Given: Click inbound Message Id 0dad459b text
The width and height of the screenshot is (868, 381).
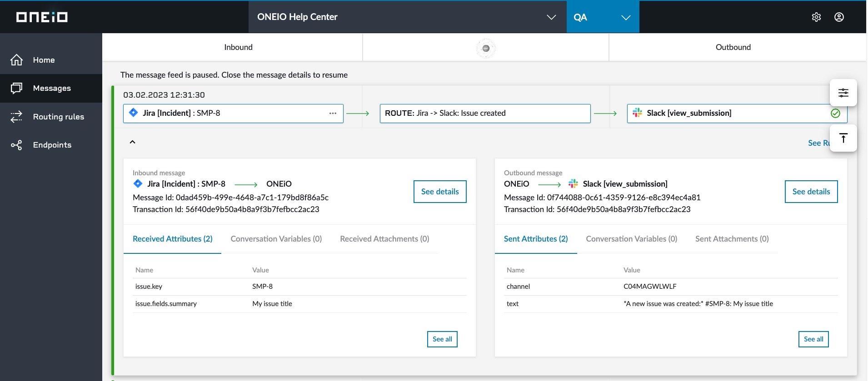Looking at the screenshot, I should [230, 198].
